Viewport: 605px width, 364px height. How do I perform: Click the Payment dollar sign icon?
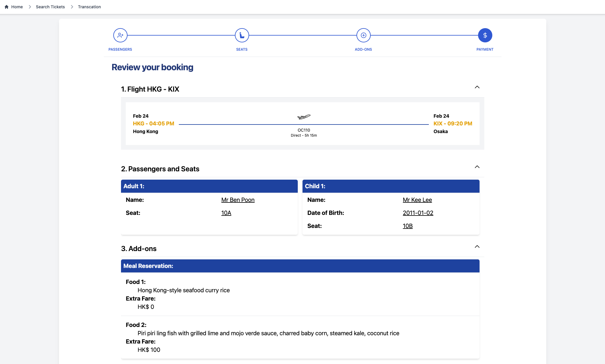point(485,35)
